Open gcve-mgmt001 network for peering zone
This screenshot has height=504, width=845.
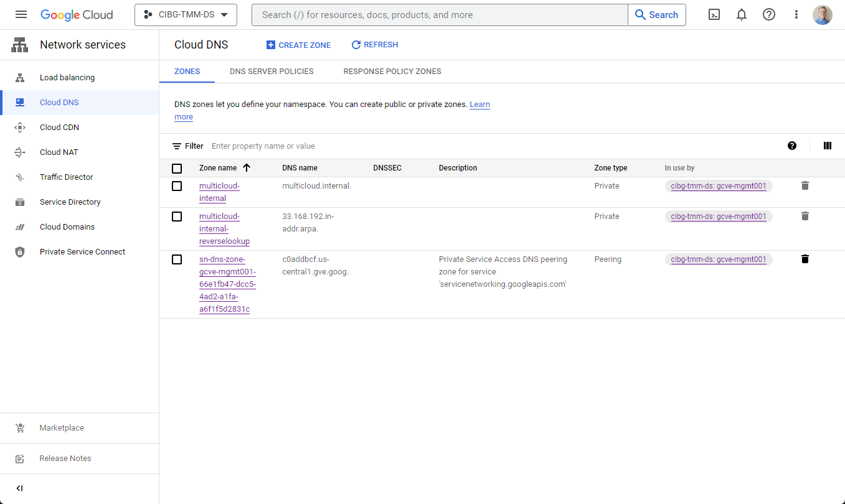click(719, 259)
